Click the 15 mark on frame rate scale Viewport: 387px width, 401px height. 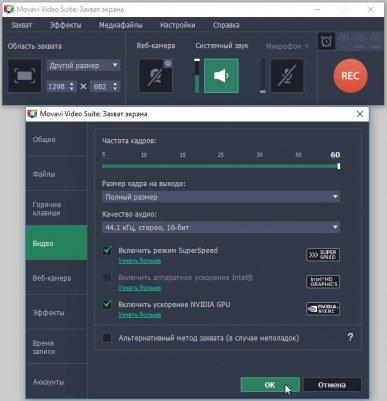point(182,155)
